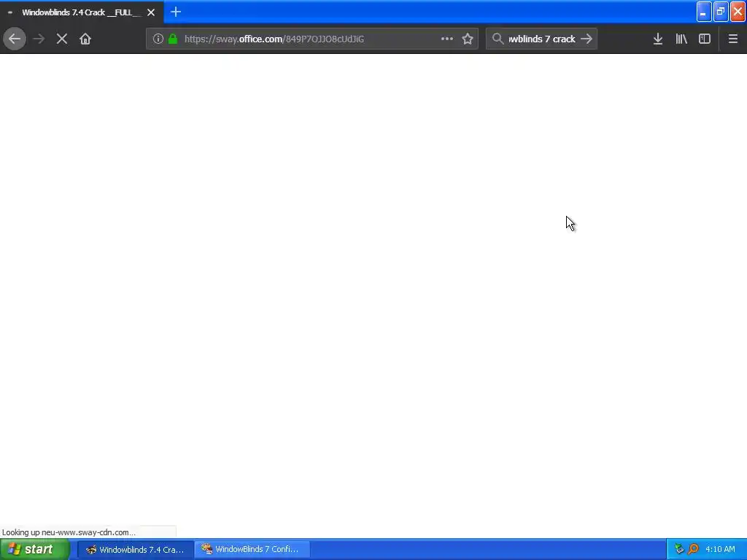Image resolution: width=747 pixels, height=560 pixels.
Task: Click 'Looking up neu-www.sway-cdn.com...' status text
Action: tap(69, 532)
